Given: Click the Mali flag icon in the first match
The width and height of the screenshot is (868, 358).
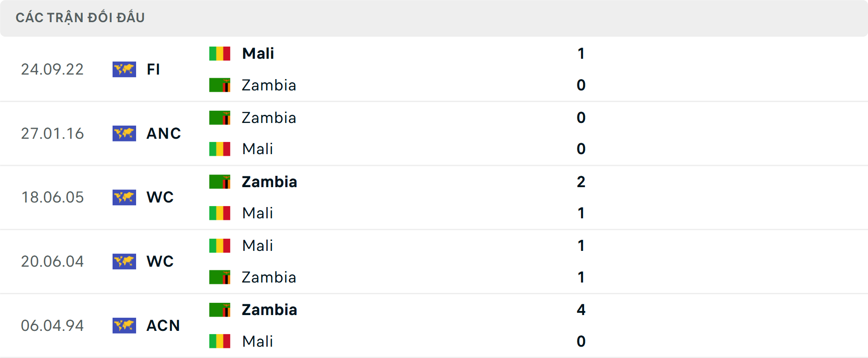Looking at the screenshot, I should (220, 53).
